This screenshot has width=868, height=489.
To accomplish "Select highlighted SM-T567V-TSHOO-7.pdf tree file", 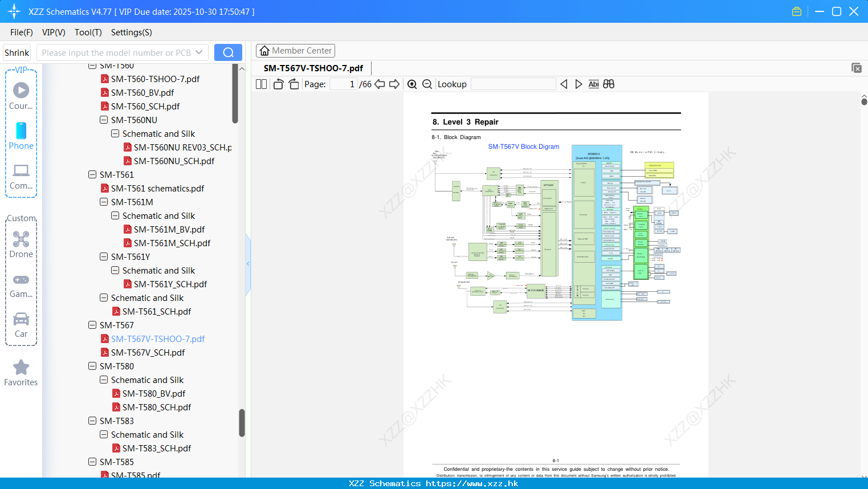I will coord(158,339).
